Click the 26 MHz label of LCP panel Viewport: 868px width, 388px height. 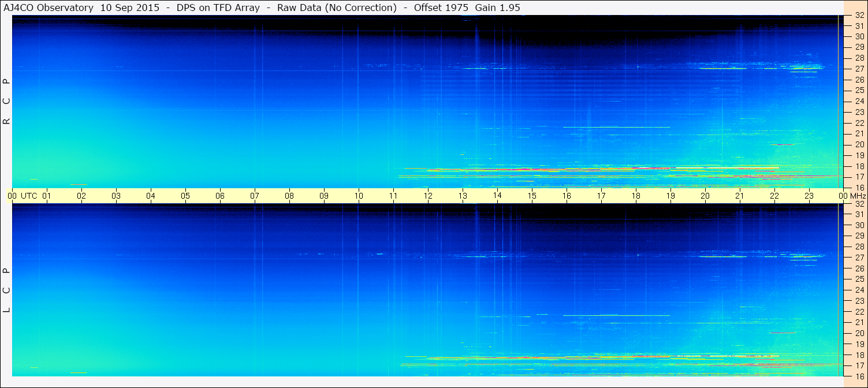[859, 268]
